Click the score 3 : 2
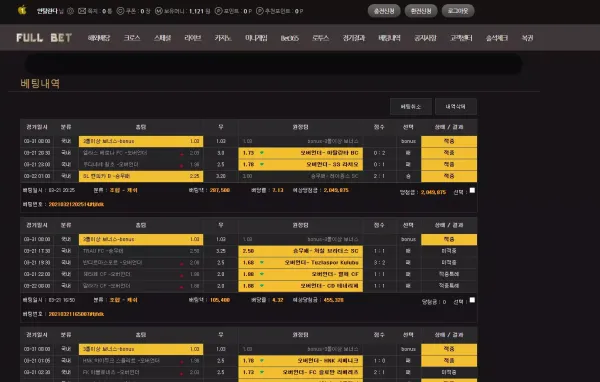600x382 pixels. (379, 263)
